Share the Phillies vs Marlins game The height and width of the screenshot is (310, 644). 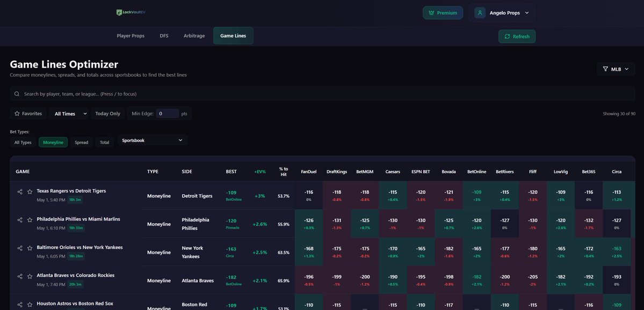20,220
